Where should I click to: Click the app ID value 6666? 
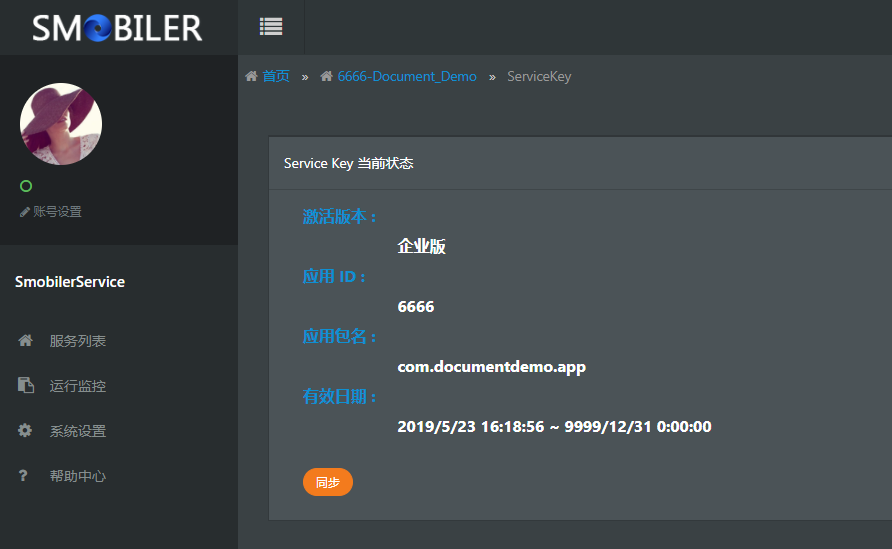coord(416,307)
